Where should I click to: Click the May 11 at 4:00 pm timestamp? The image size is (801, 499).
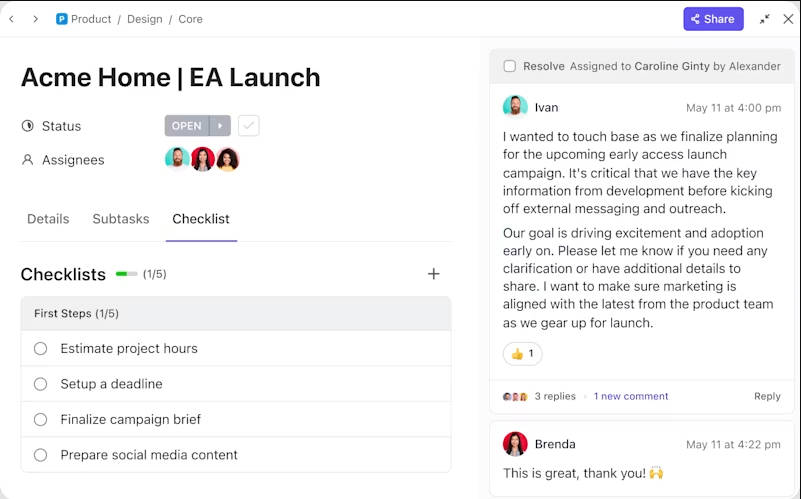point(733,108)
